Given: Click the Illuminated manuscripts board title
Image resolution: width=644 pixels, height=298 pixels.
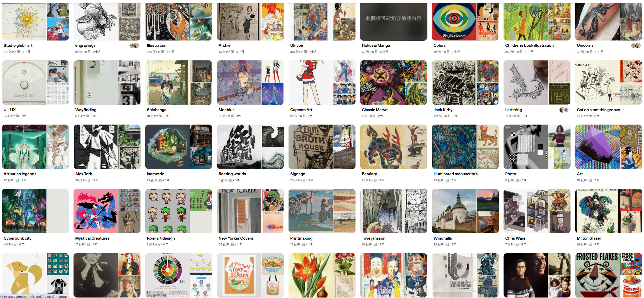Looking at the screenshot, I should tap(455, 174).
